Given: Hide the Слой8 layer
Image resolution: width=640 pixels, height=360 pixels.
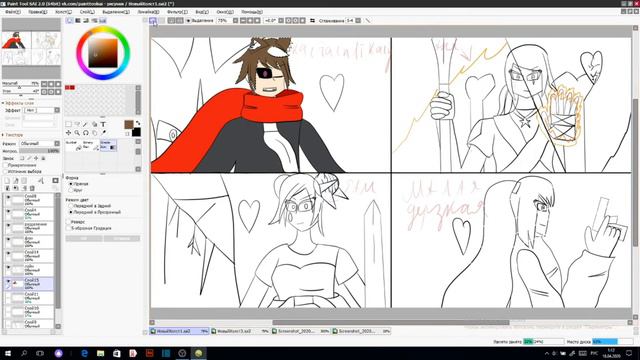Looking at the screenshot, I should (x=8, y=198).
